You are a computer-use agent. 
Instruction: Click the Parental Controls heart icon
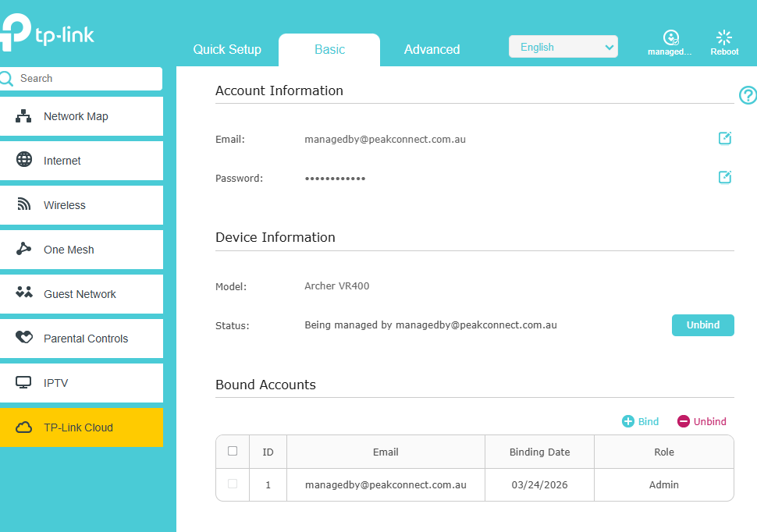point(23,336)
